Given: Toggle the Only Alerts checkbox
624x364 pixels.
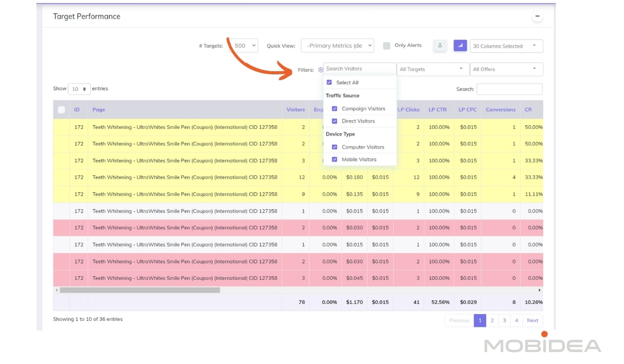Looking at the screenshot, I should click(x=386, y=46).
